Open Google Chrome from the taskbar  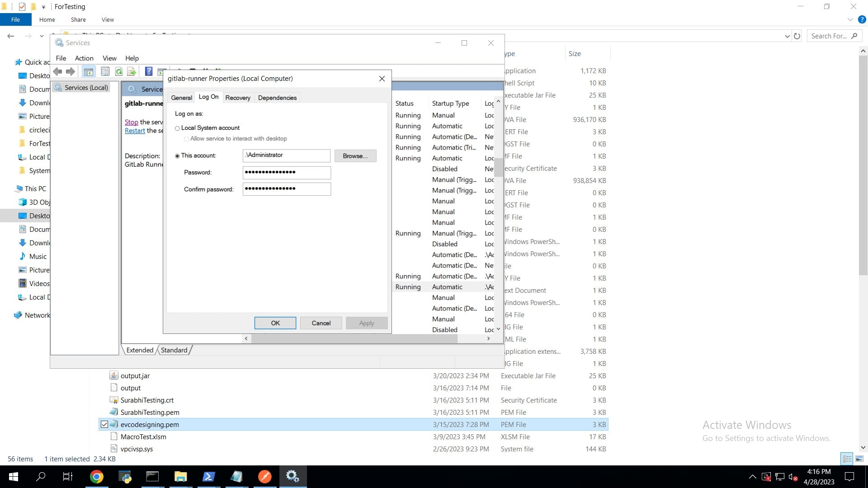click(x=96, y=477)
